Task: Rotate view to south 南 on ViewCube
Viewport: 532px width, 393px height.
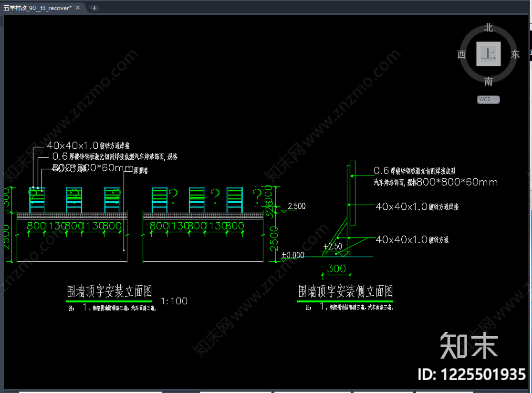Action: [488, 81]
